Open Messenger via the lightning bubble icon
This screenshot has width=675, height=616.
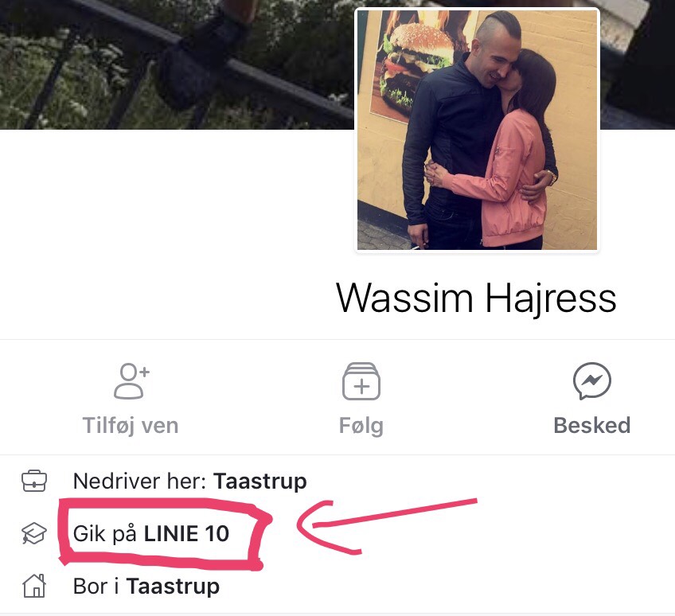(592, 381)
